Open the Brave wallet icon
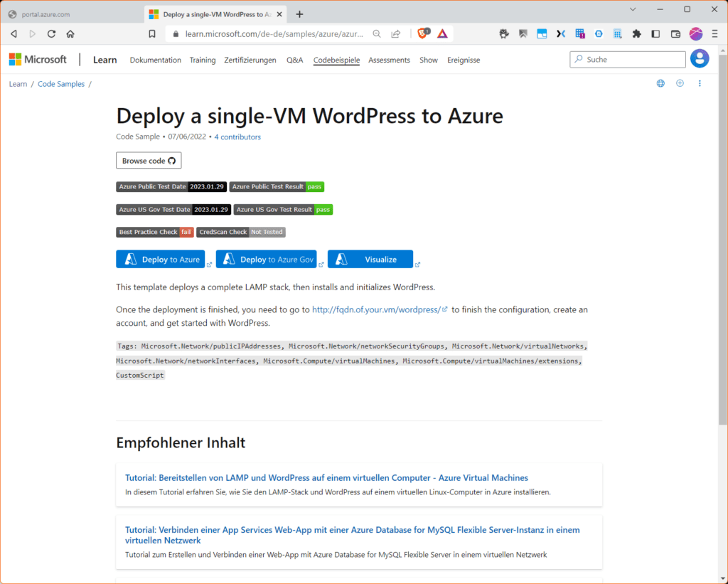The height and width of the screenshot is (584, 728). pyautogui.click(x=675, y=34)
